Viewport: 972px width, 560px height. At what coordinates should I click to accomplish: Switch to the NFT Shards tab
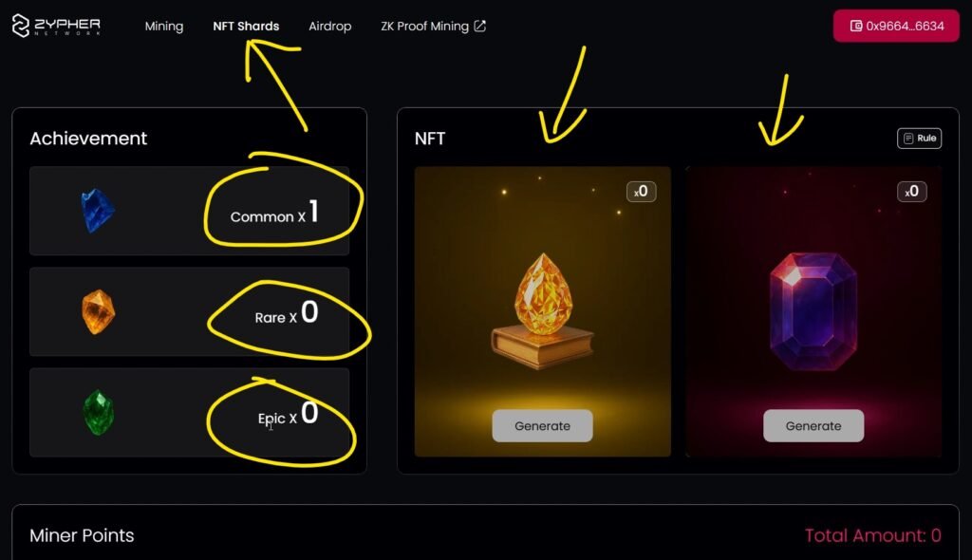246,26
